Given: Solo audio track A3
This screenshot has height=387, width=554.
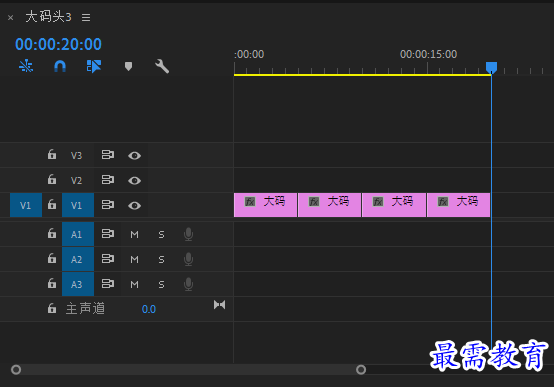Looking at the screenshot, I should coord(161,285).
